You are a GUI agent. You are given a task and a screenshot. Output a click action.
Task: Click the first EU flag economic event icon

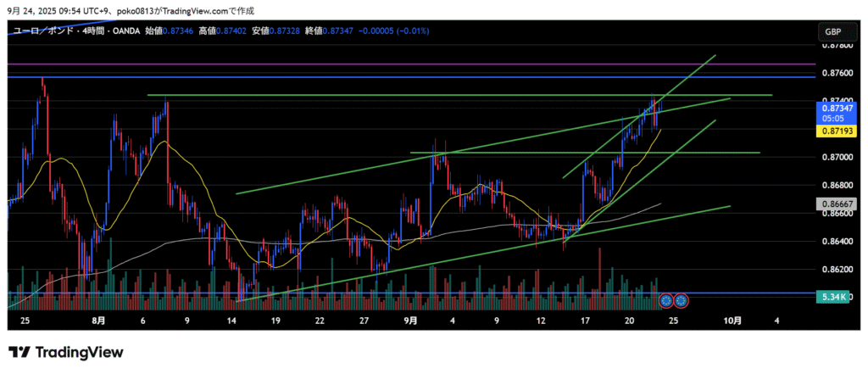click(x=666, y=299)
